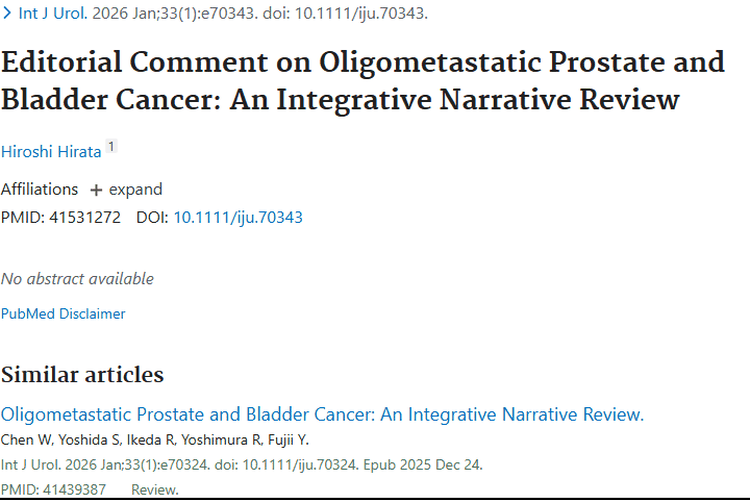This screenshot has width=750, height=500.
Task: Open the PubMed Disclaimer link
Action: tap(63, 313)
